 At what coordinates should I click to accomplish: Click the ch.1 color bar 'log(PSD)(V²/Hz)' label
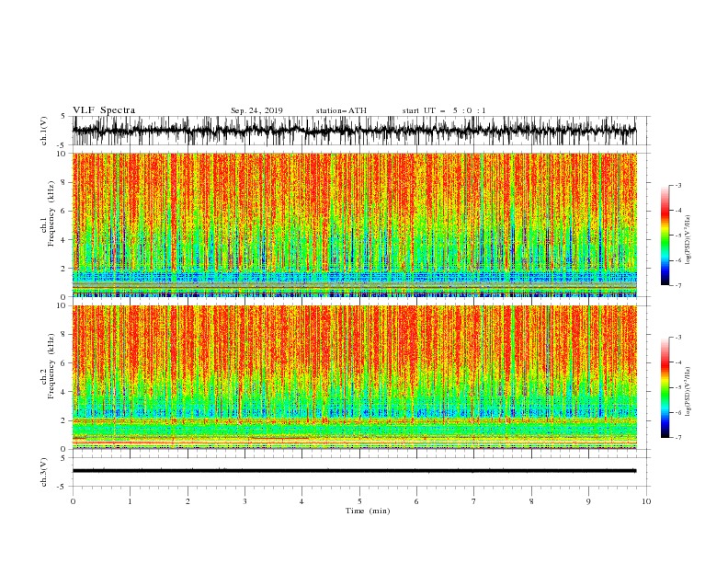point(688,240)
